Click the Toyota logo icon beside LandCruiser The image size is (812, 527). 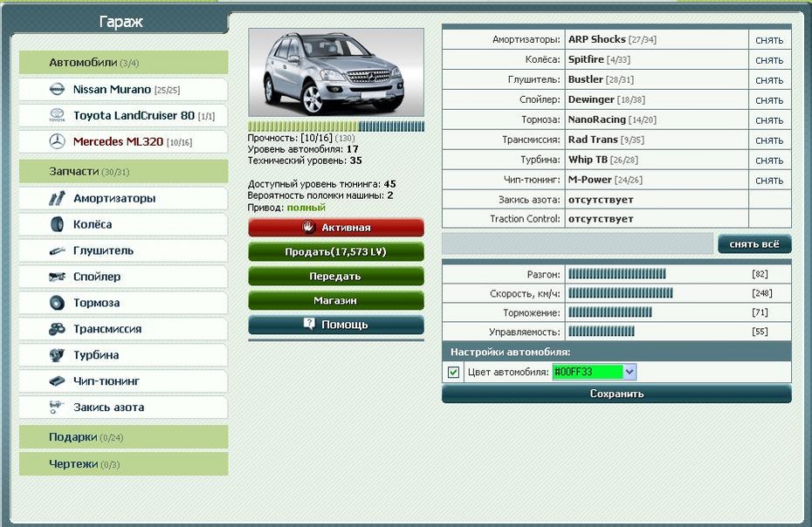[x=57, y=115]
